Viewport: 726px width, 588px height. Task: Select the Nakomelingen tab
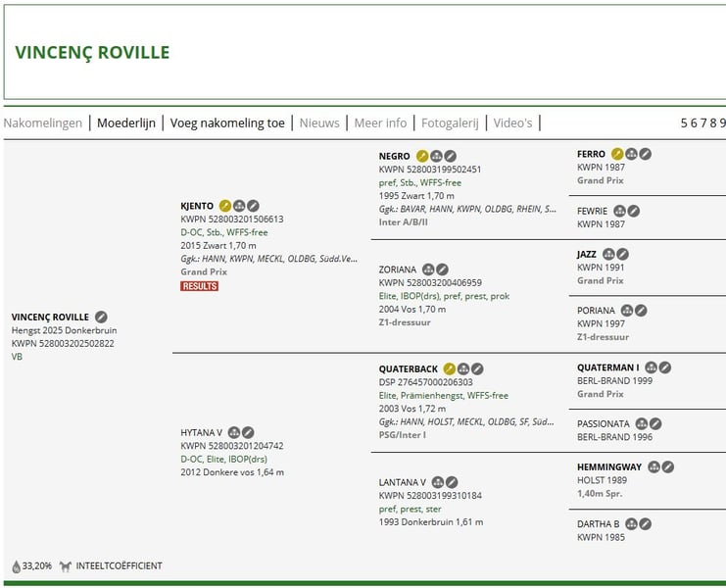(x=43, y=122)
